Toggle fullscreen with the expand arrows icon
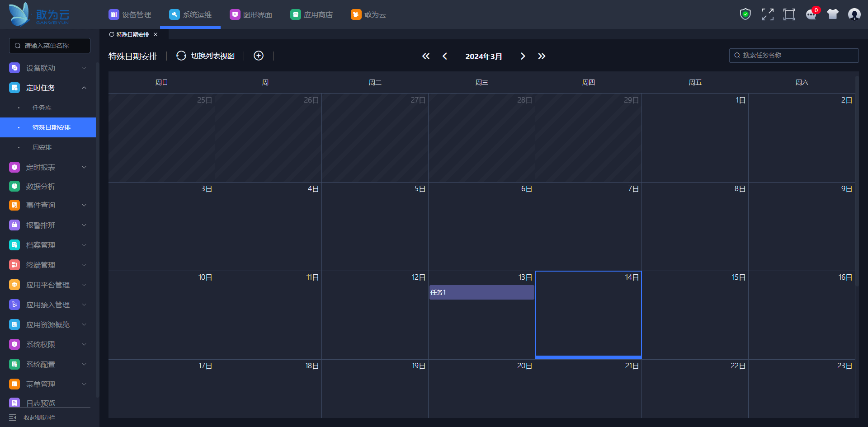This screenshot has height=427, width=868. point(767,14)
